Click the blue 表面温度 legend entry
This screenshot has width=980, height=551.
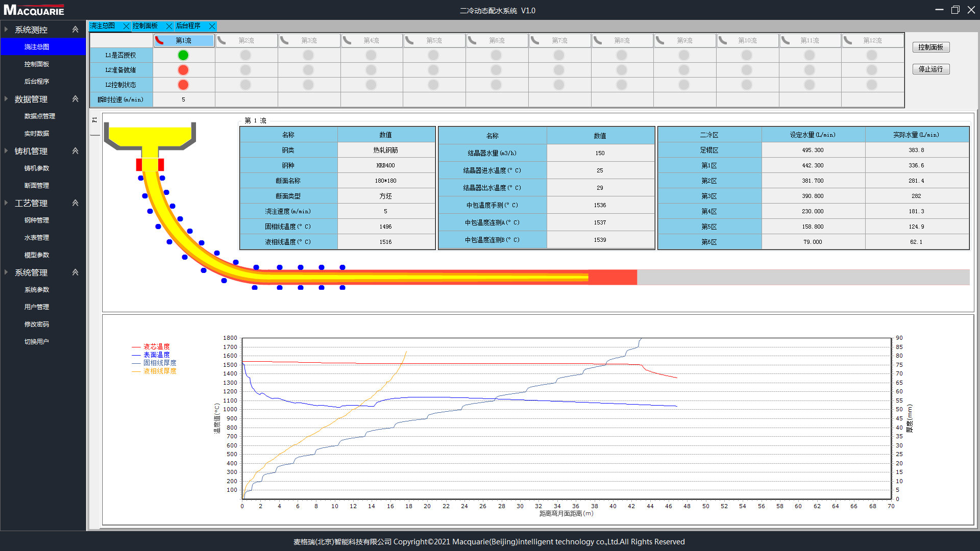point(151,355)
